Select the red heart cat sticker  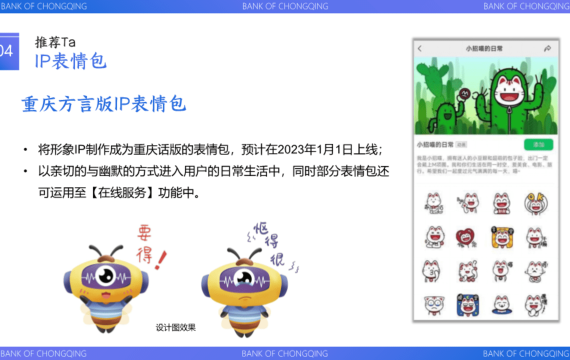pyautogui.click(x=466, y=237)
